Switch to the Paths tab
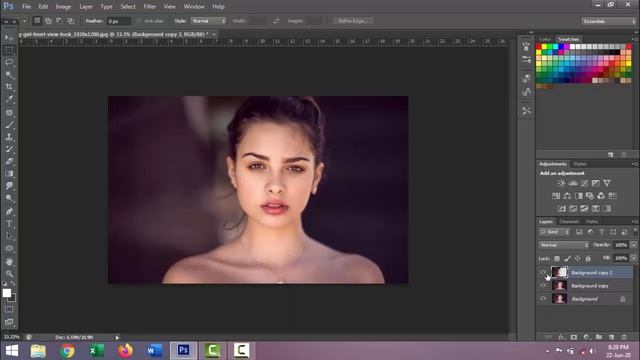Viewport: 640px width, 360px height. click(x=592, y=222)
